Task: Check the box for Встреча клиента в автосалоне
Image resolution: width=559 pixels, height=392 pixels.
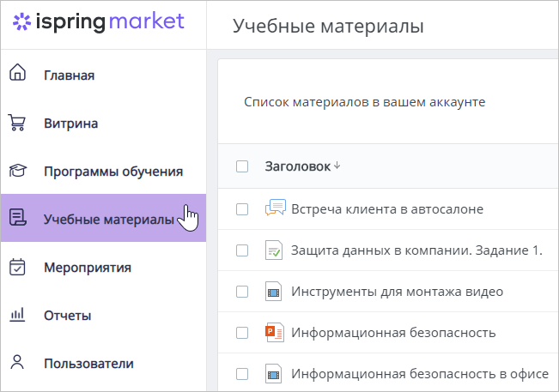Action: coord(242,209)
